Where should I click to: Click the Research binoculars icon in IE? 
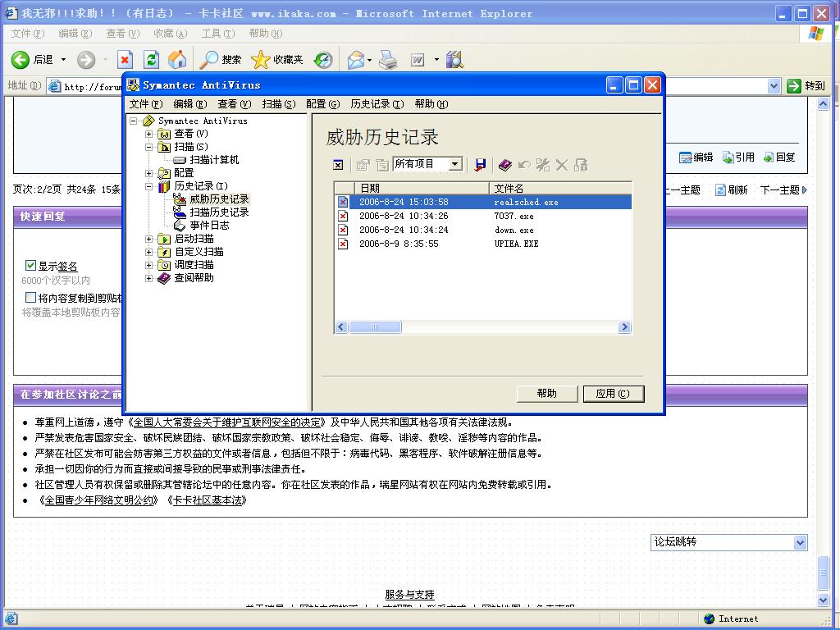tap(454, 59)
